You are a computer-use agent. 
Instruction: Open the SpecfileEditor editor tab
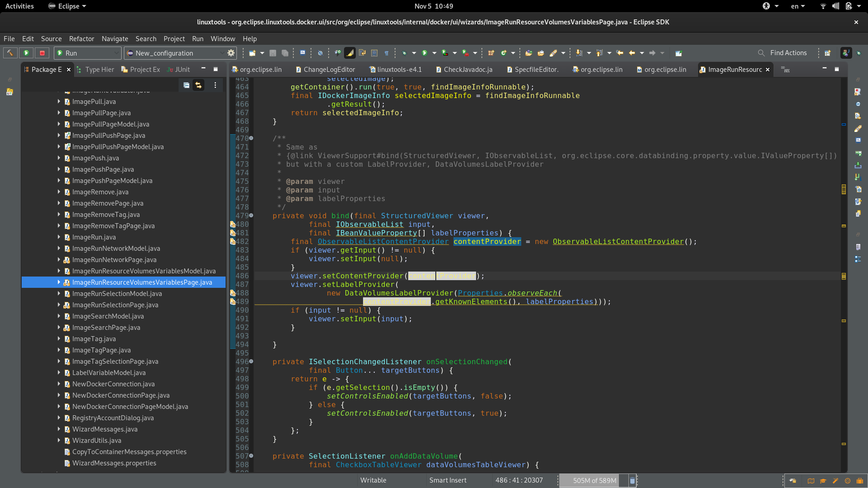533,70
